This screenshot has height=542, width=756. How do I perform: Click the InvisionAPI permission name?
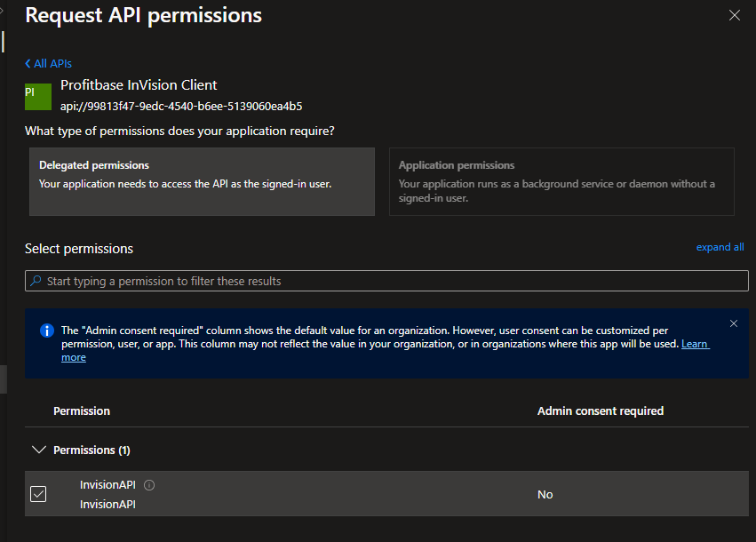[x=107, y=485]
